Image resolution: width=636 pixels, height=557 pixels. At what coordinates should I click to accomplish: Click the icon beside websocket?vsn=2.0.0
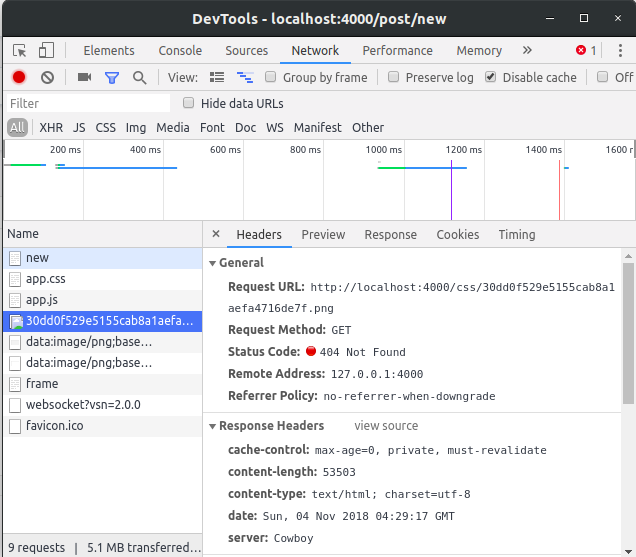[x=15, y=405]
